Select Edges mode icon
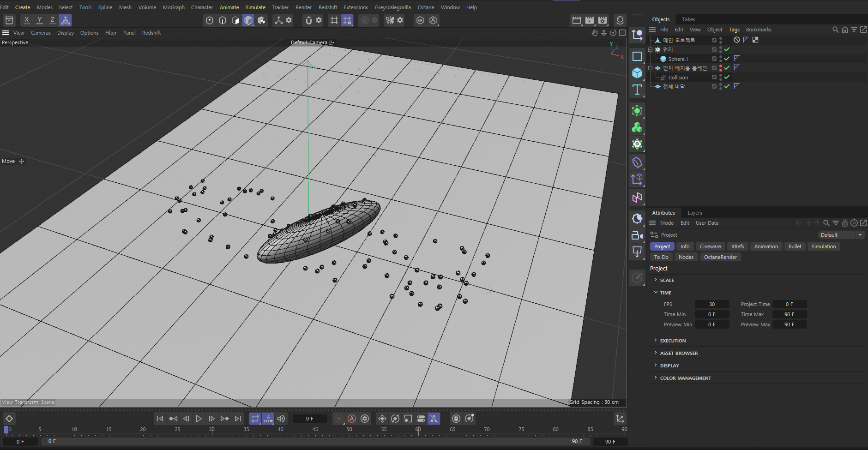 223,20
